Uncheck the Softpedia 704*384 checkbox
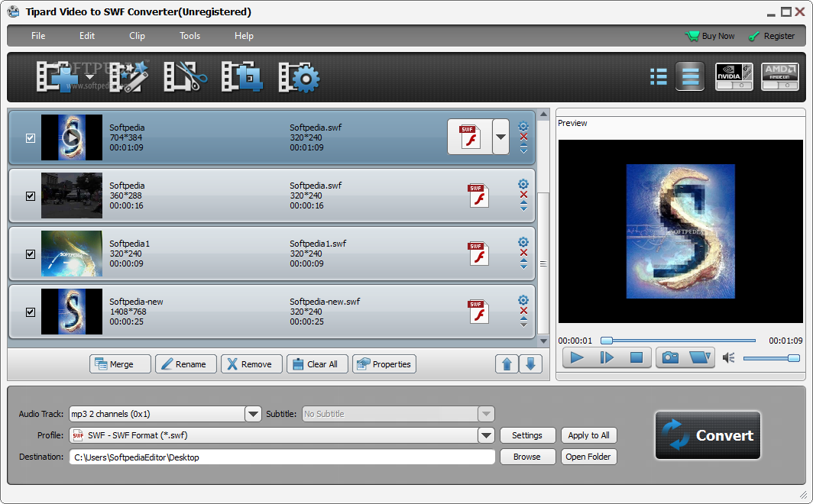The width and height of the screenshot is (813, 504). point(31,137)
